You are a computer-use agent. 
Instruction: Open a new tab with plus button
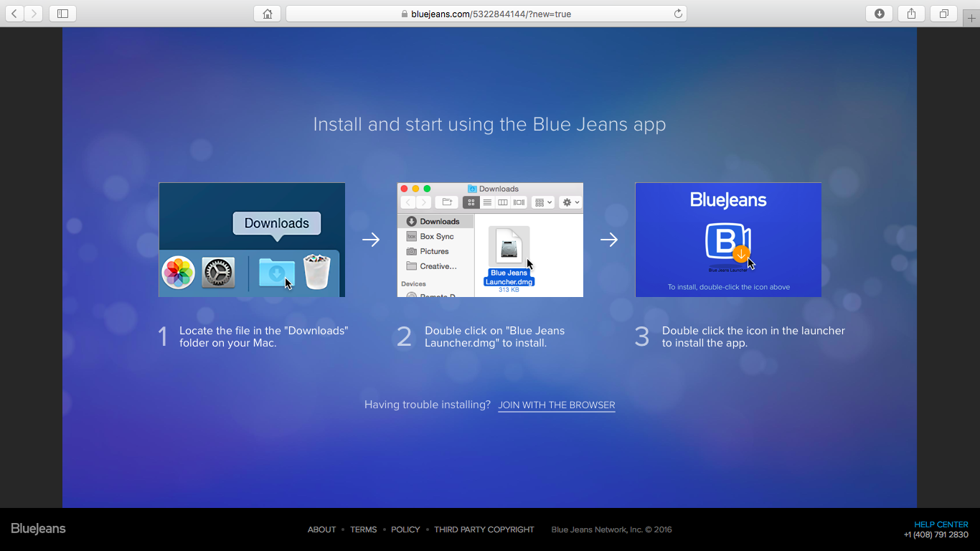pos(971,18)
